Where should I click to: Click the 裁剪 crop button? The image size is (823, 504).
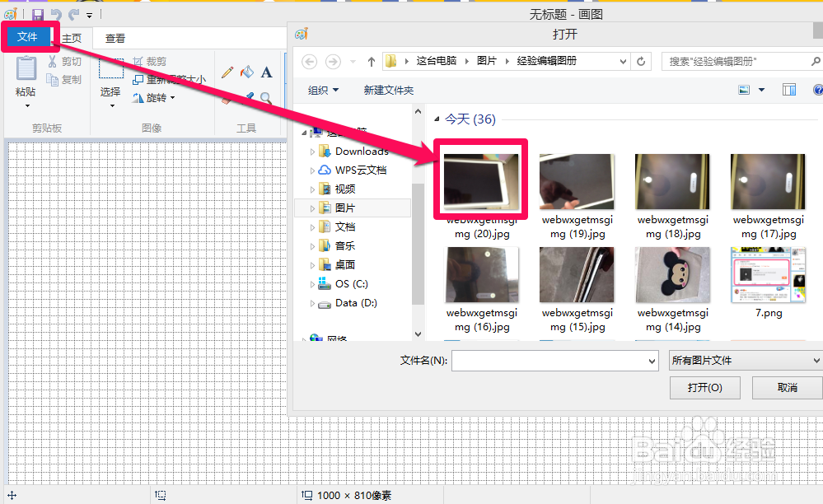[150, 62]
